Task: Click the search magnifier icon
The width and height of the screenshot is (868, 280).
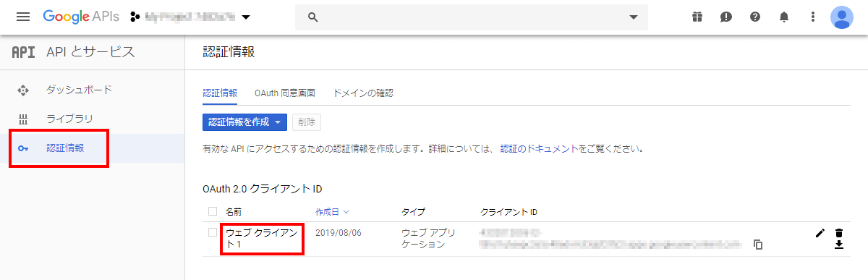Action: pyautogui.click(x=313, y=17)
